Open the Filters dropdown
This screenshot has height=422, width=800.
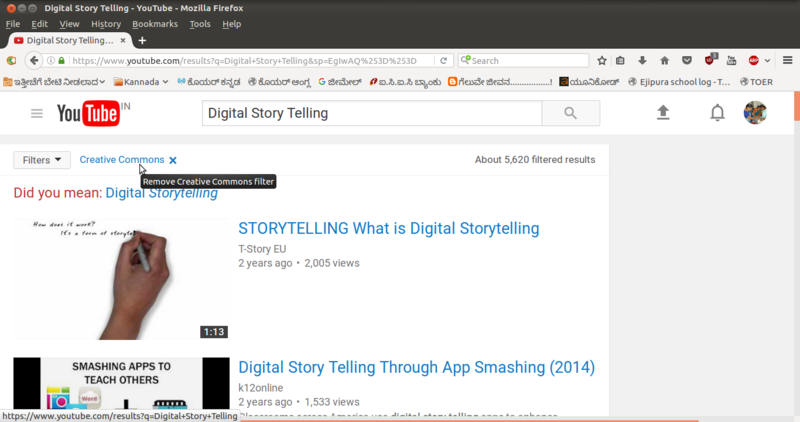(42, 160)
